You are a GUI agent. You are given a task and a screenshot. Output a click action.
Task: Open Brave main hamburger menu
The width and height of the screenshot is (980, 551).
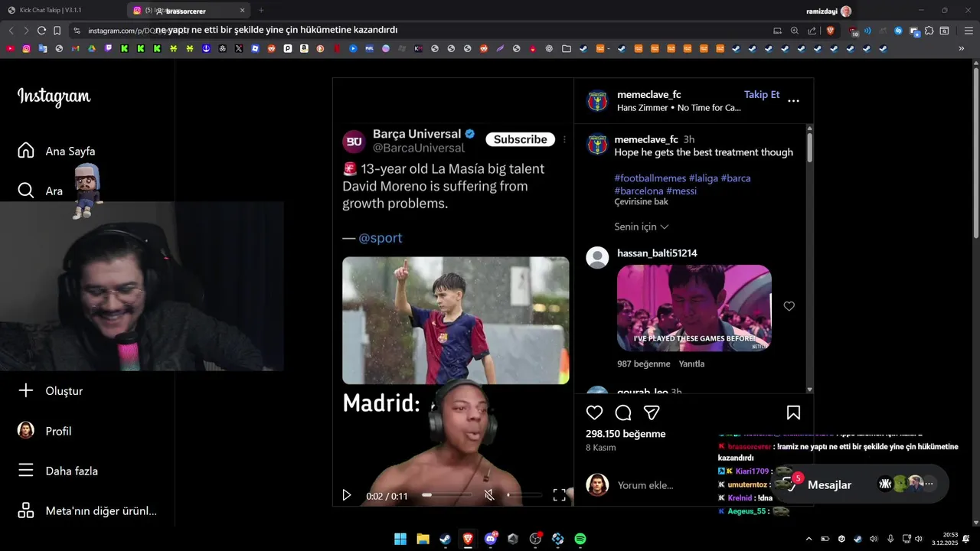(x=968, y=31)
